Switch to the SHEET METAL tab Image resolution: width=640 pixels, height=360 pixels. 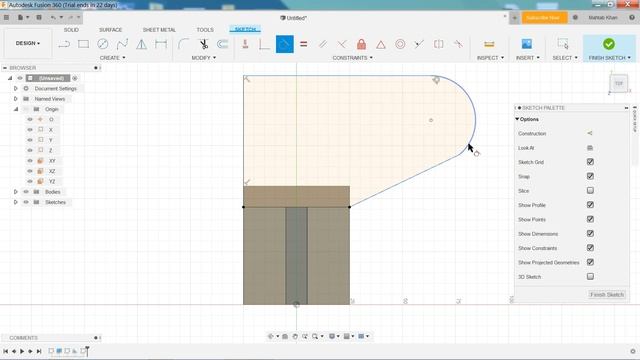tap(159, 30)
